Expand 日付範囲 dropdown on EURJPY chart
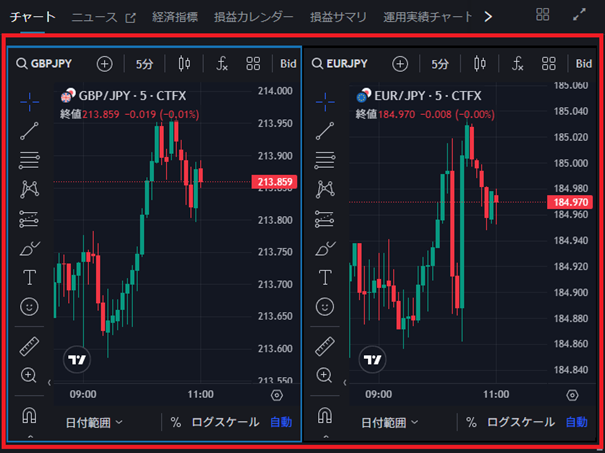Image resolution: width=605 pixels, height=453 pixels. tap(389, 423)
